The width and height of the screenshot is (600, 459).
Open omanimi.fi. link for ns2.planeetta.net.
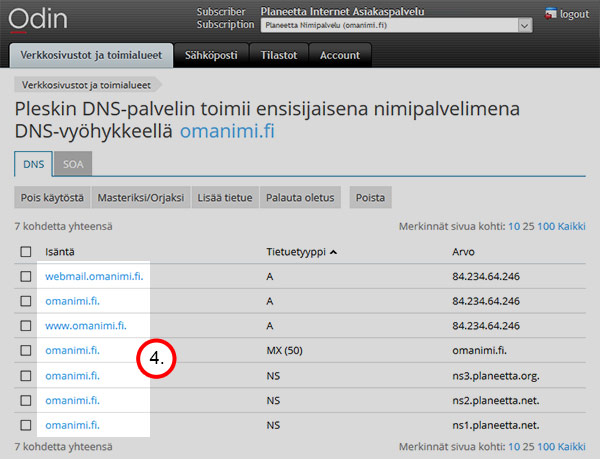pos(72,400)
